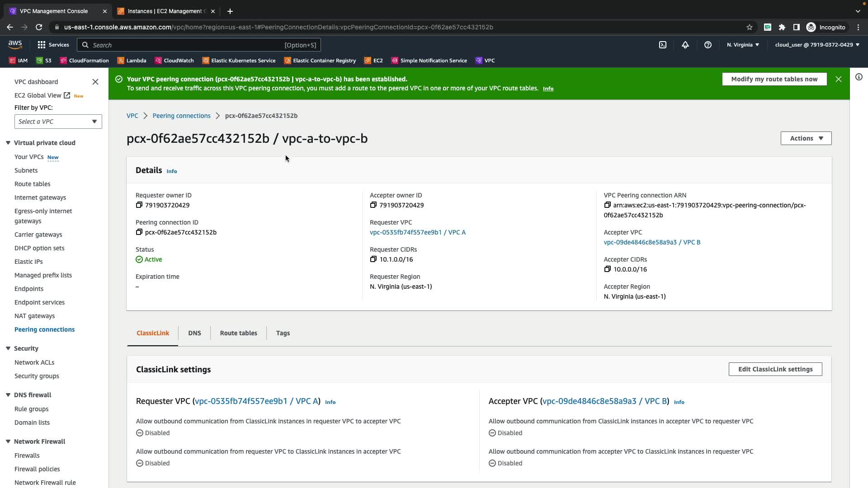
Task: Switch to the DNS tab
Action: [194, 333]
